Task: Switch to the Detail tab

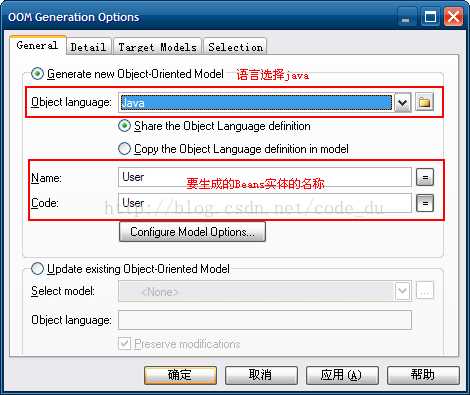Action: click(88, 47)
